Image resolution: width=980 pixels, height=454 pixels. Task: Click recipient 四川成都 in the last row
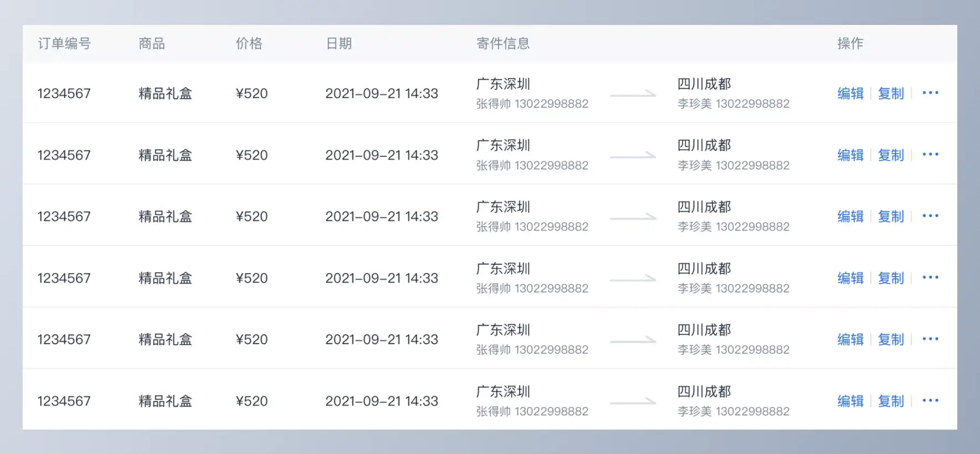coord(704,391)
